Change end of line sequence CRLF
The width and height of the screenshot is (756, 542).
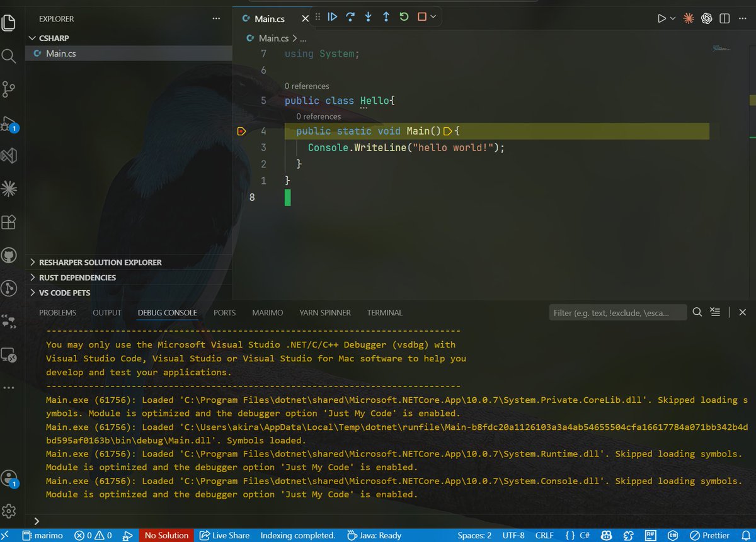[544, 535]
